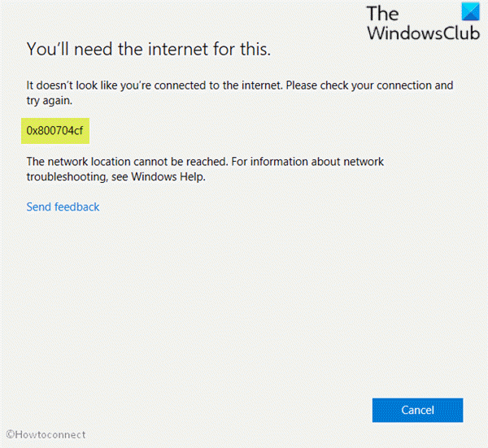Click the It doesn't look like sentence

point(155,85)
